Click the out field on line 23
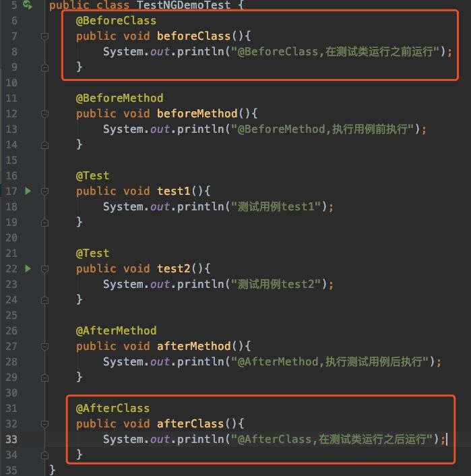Viewport: 471px width, 476px height. coord(160,284)
